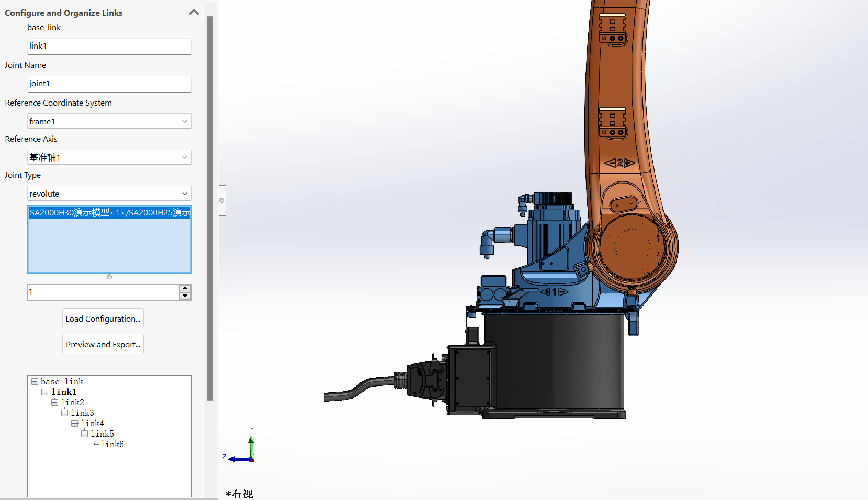868x500 pixels.
Task: Collapse link5 node via its minus icon
Action: 85,434
